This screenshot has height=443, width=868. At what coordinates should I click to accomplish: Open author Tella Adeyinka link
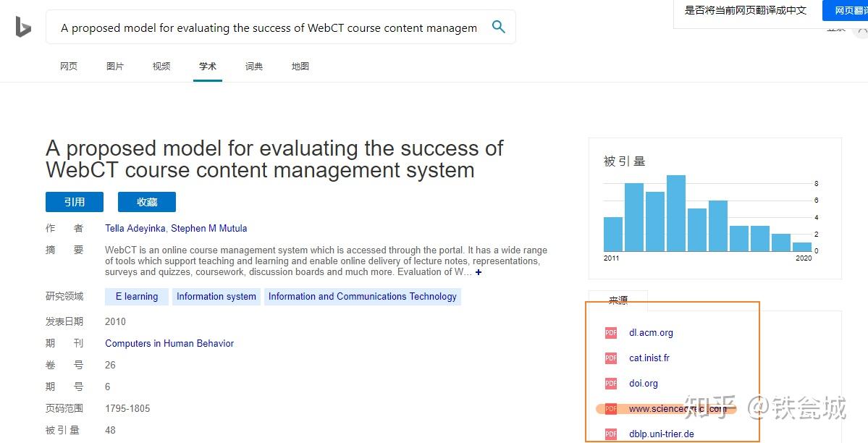point(135,228)
